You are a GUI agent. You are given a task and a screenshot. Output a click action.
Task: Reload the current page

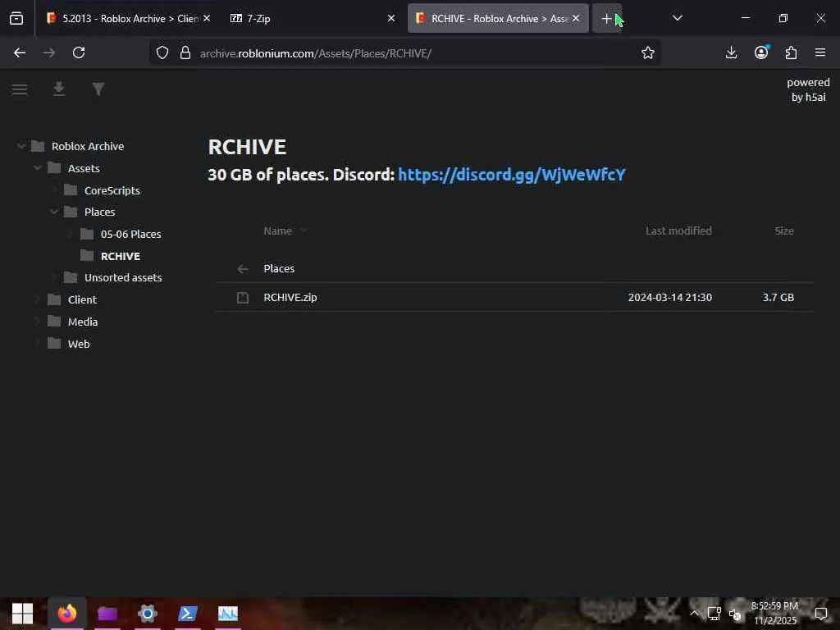pos(79,52)
